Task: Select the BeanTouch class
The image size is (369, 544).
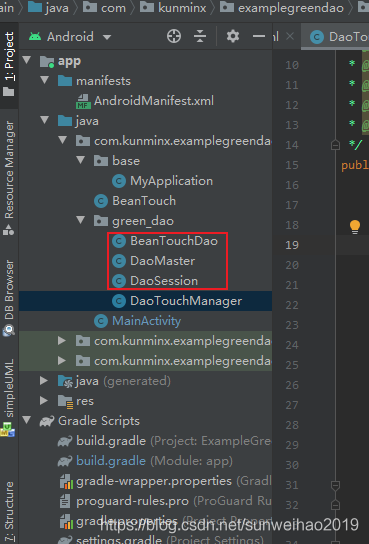Action: coord(144,201)
